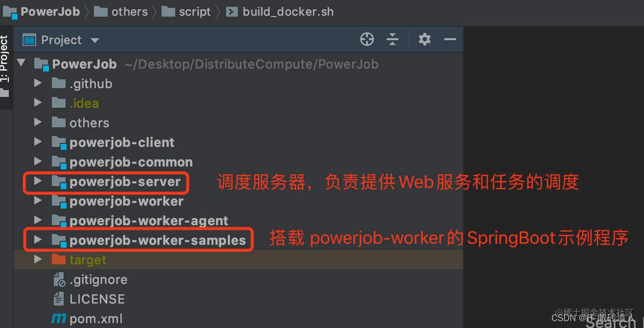Expand the powerjob-worker-samples module arrow
644x328 pixels.
coord(38,240)
